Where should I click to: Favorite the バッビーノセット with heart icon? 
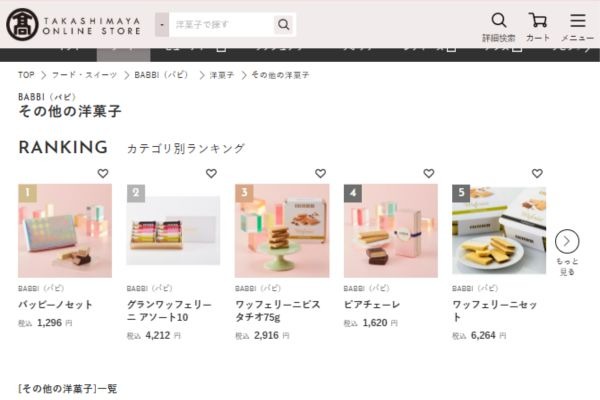(103, 173)
